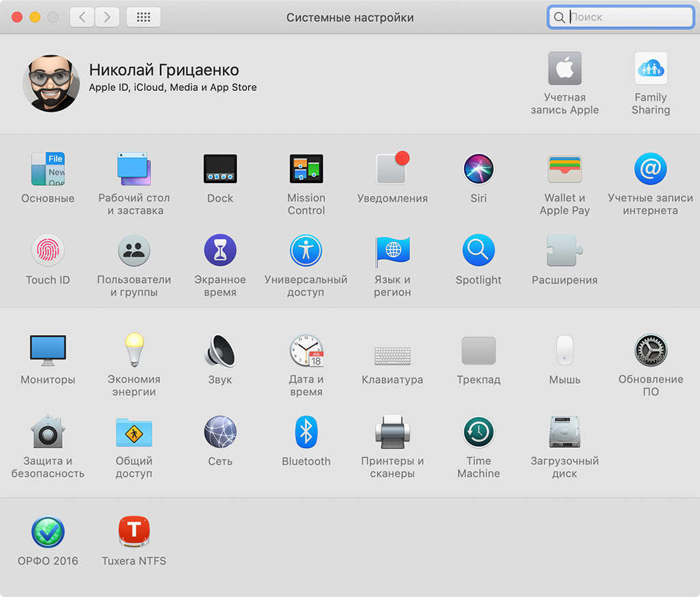Click the user avatar picture
The height and width of the screenshot is (597, 700).
[51, 83]
